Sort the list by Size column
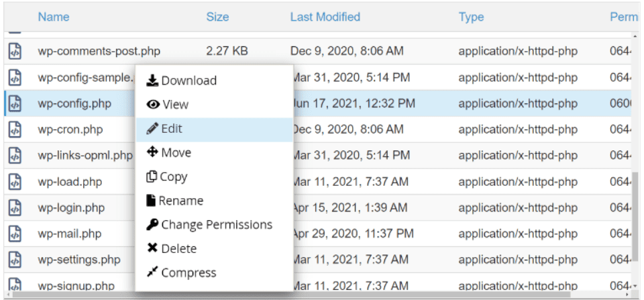Viewport: 644px width, 300px height. point(217,17)
